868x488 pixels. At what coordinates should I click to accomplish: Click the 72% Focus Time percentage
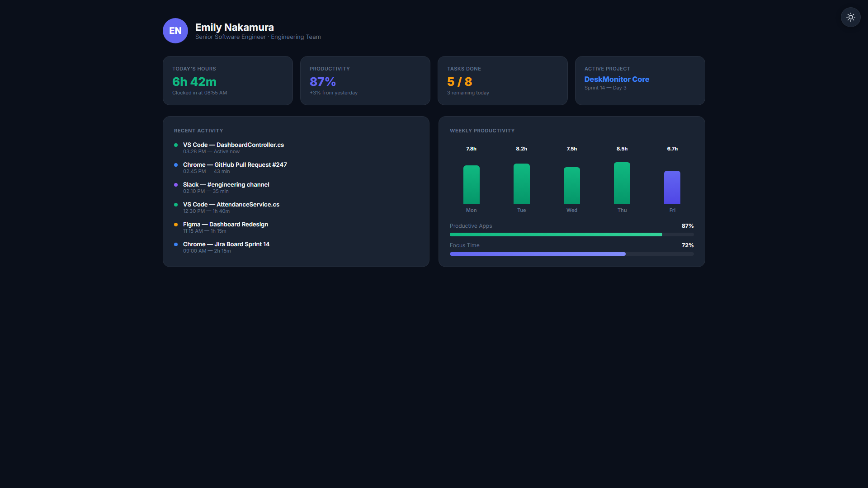[687, 245]
